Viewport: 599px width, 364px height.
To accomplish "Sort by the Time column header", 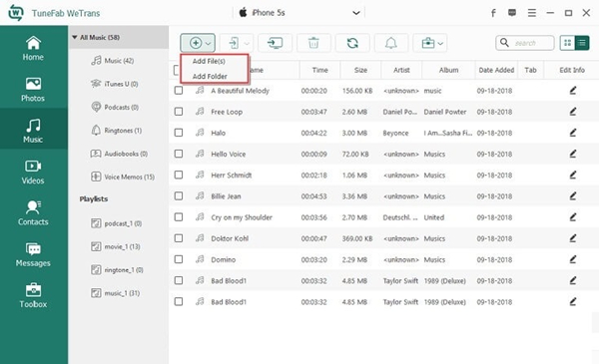I will coord(319,70).
